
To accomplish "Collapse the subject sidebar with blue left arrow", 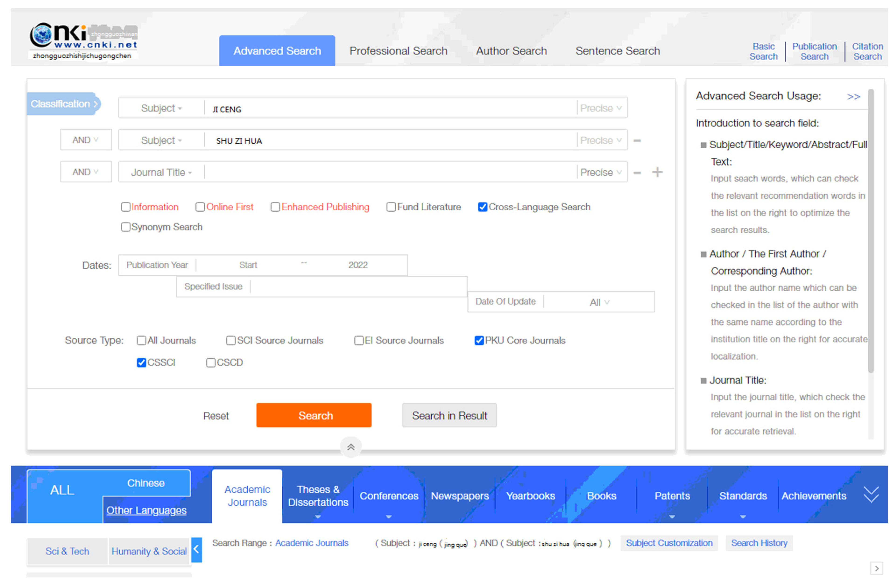I will click(x=196, y=549).
